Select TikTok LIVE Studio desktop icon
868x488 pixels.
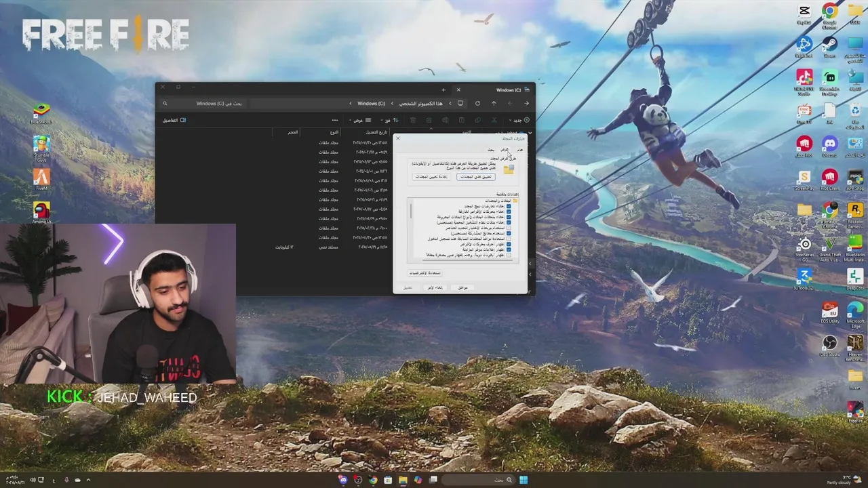pos(804,81)
